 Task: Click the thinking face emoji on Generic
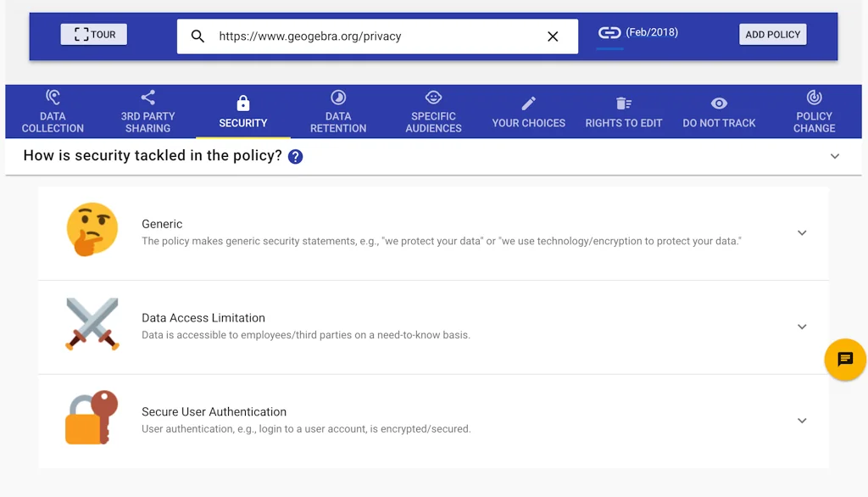92,230
